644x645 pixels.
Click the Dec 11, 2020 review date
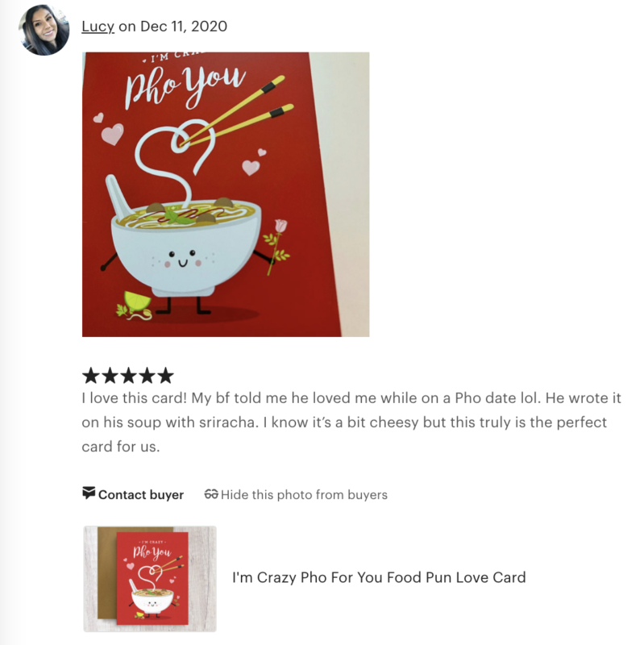[x=184, y=27]
